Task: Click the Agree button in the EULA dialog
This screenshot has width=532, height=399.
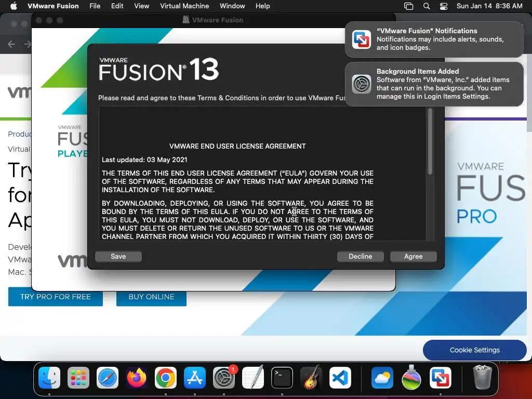Action: pos(413,257)
